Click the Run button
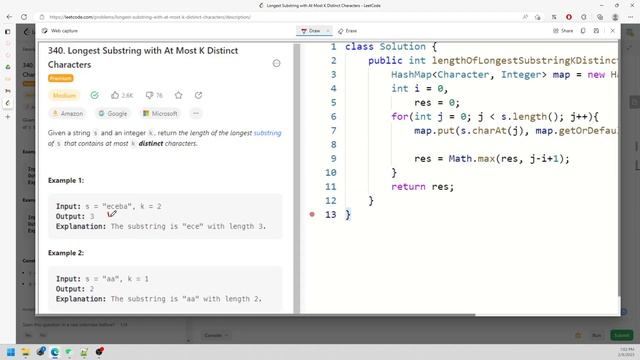 (x=596, y=336)
